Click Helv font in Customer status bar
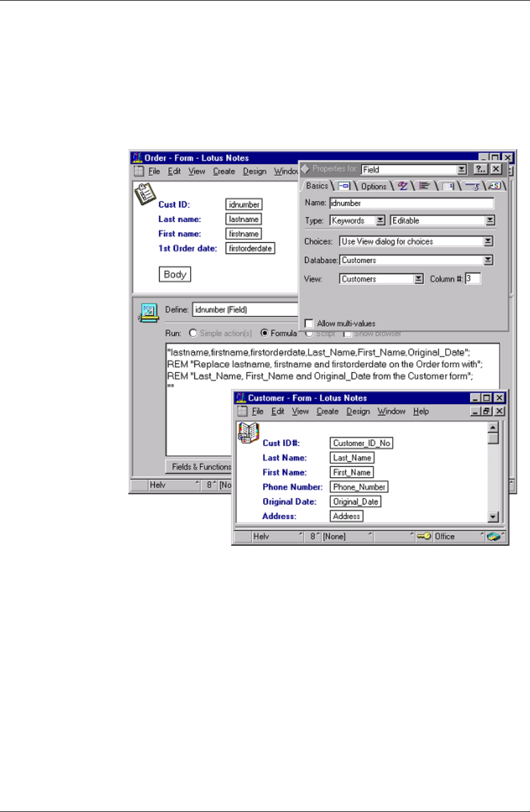 [x=261, y=537]
